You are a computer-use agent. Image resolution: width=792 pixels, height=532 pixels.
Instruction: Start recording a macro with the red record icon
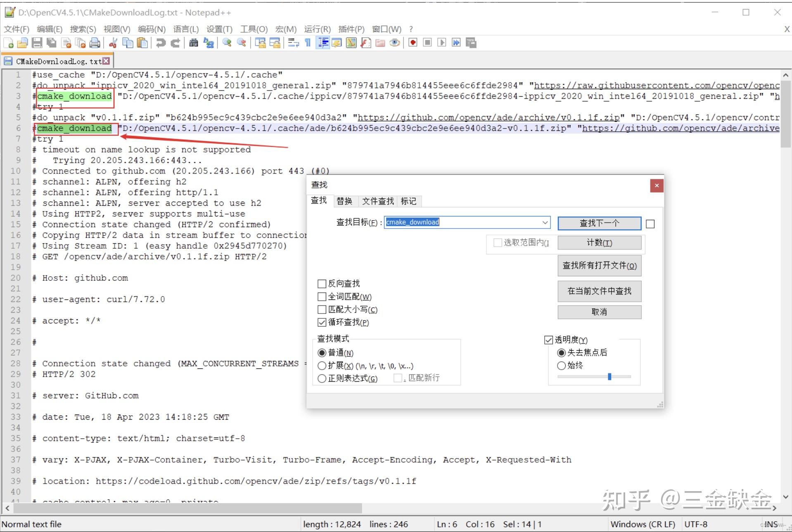coord(412,43)
